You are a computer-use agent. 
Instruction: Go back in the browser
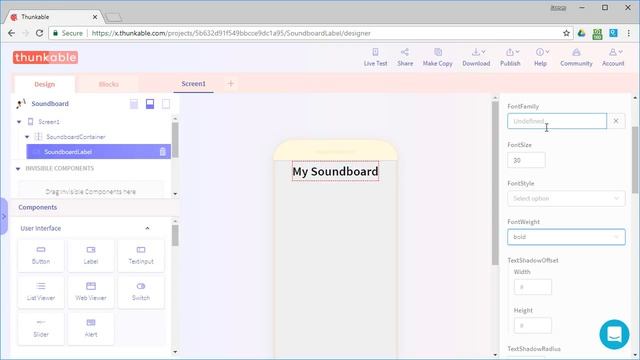pos(11,33)
